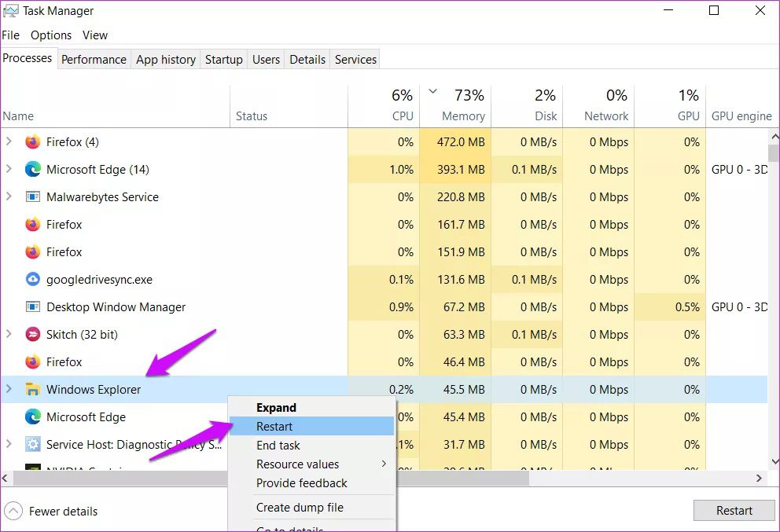The image size is (780, 532).
Task: Expand the Microsoft Edge (14) group
Action: pos(9,169)
